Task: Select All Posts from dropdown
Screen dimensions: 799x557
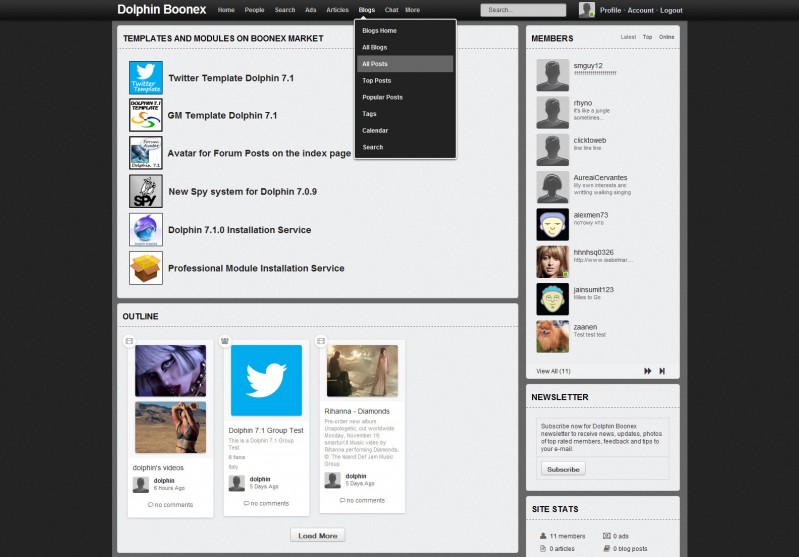Action: point(405,64)
